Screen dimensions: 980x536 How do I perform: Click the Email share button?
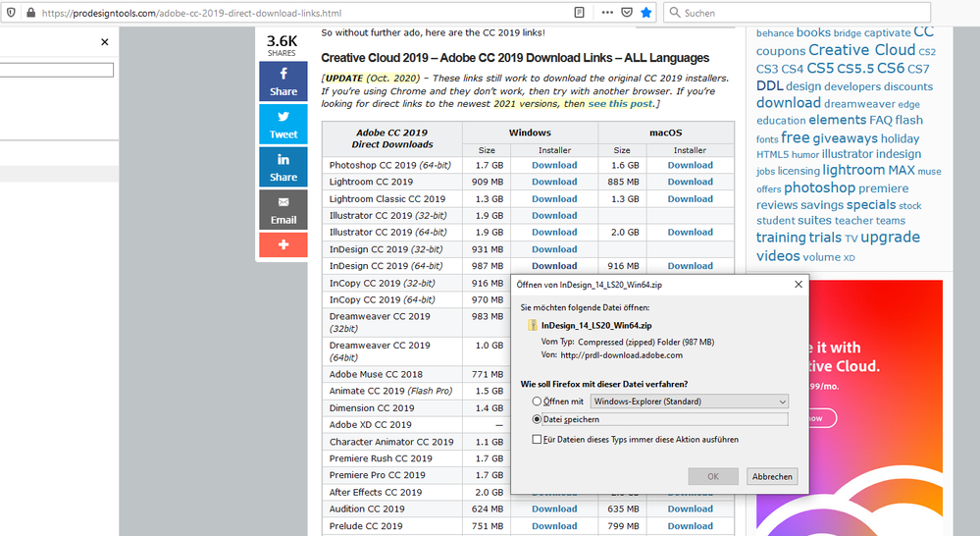click(x=284, y=209)
